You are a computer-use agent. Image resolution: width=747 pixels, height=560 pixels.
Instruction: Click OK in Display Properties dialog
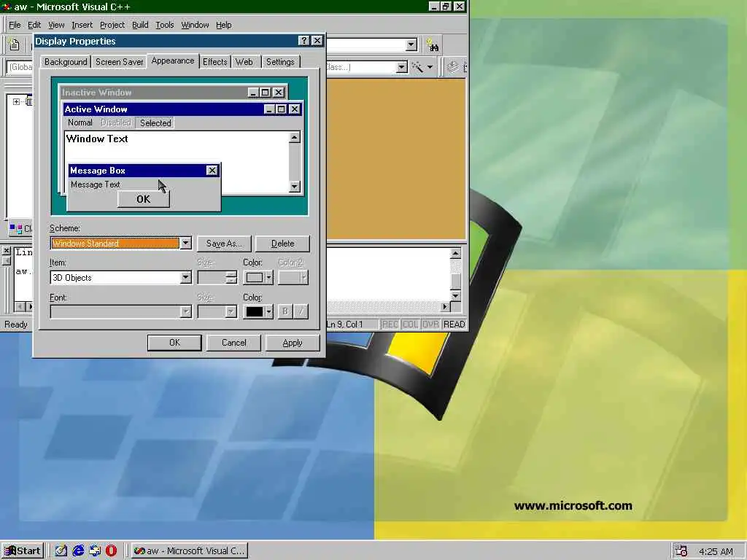click(174, 343)
